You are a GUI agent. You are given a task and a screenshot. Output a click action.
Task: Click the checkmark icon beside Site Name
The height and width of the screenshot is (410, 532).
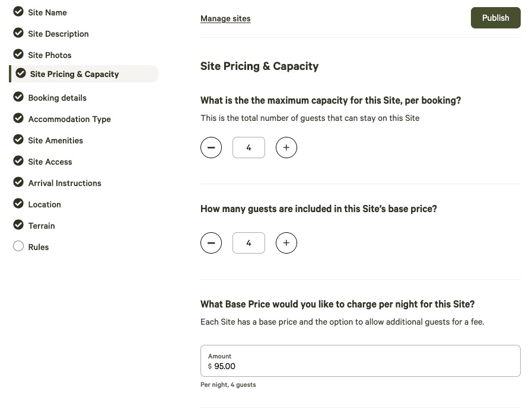point(18,11)
